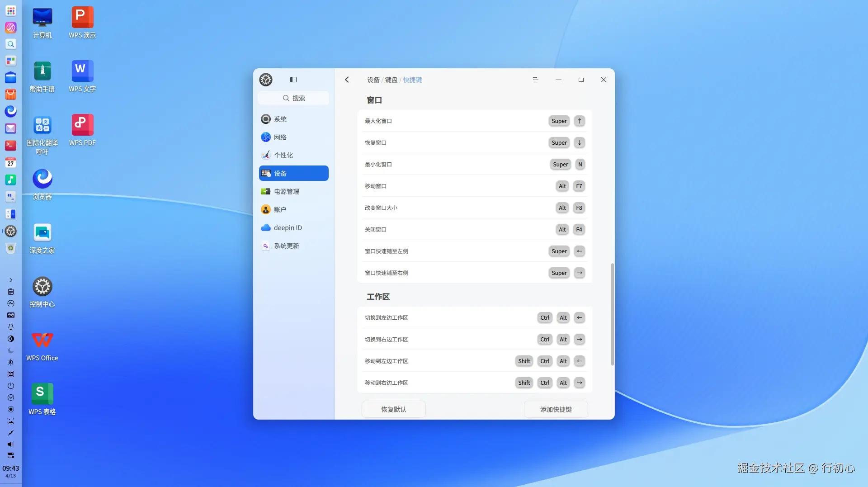
Task: Click the 窗口快速铺至左侧 shortcut row
Action: (x=475, y=251)
